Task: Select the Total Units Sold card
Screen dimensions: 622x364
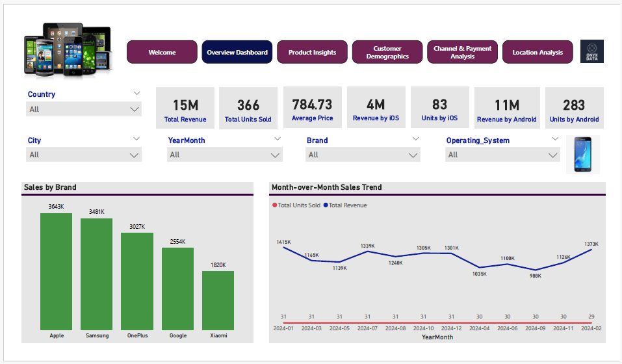Action: [248, 108]
